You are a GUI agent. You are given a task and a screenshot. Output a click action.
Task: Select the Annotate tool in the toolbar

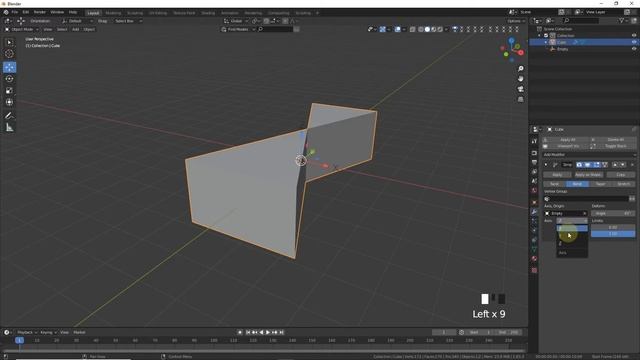(9, 116)
